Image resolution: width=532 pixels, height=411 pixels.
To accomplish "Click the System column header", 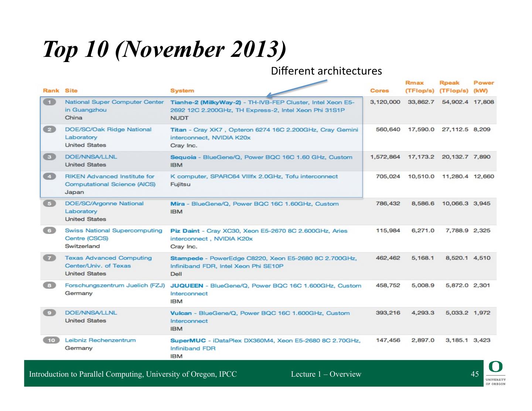I will point(182,90).
